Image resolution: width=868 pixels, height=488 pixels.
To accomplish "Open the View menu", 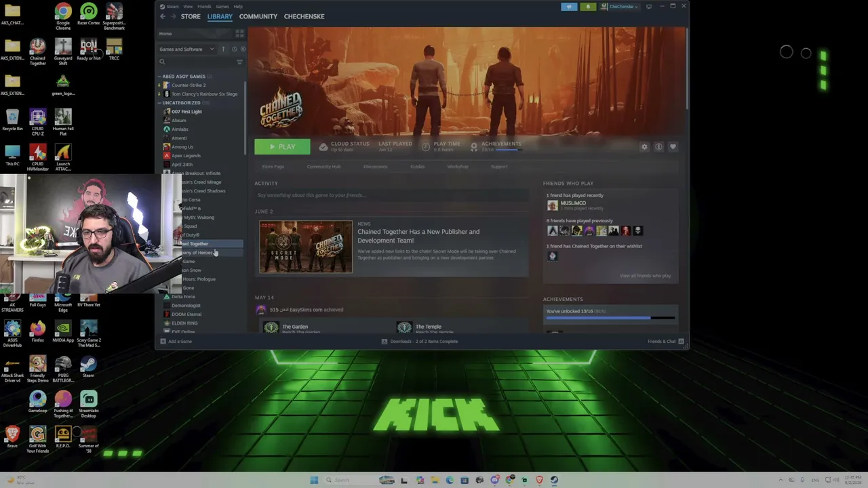I will pyautogui.click(x=188, y=7).
